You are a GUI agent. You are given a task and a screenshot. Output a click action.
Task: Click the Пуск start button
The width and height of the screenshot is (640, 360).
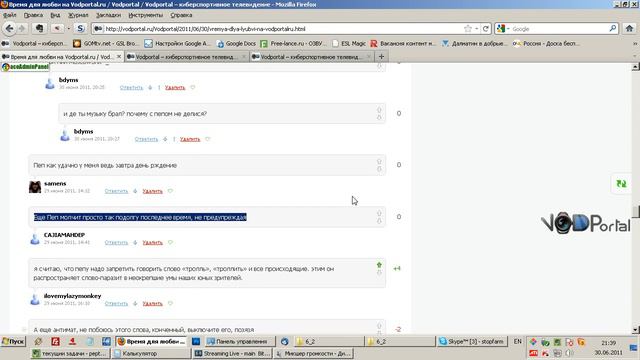tap(13, 342)
